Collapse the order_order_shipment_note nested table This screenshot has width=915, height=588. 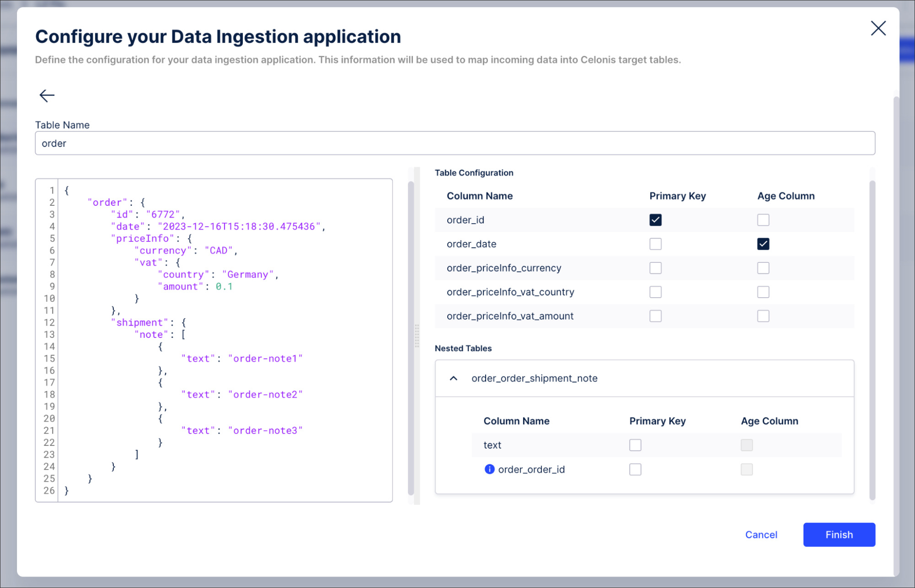coord(454,378)
